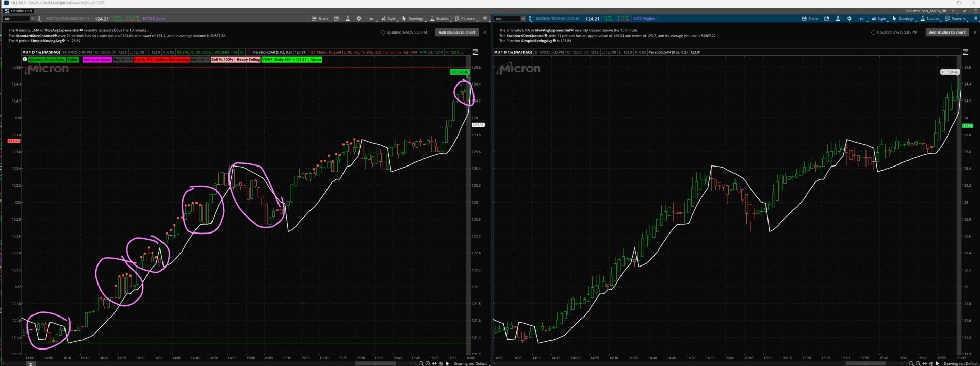Select pointer cursor tool under right chart

pyautogui.click(x=937, y=363)
